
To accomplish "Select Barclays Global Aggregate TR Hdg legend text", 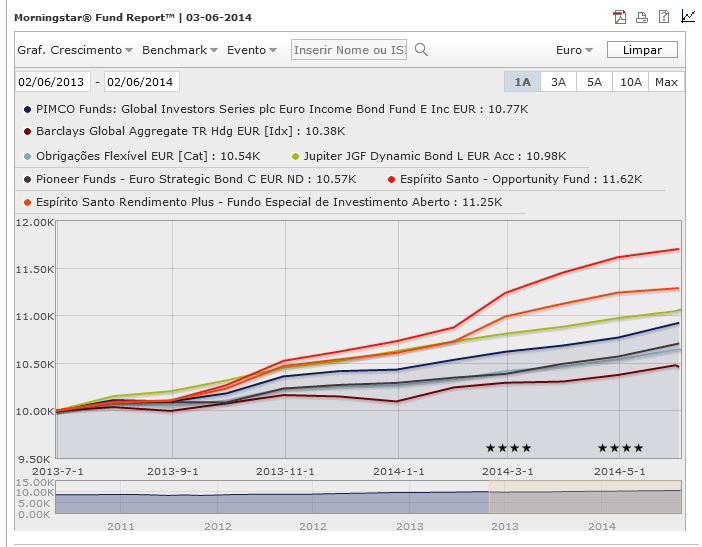I will coord(190,131).
